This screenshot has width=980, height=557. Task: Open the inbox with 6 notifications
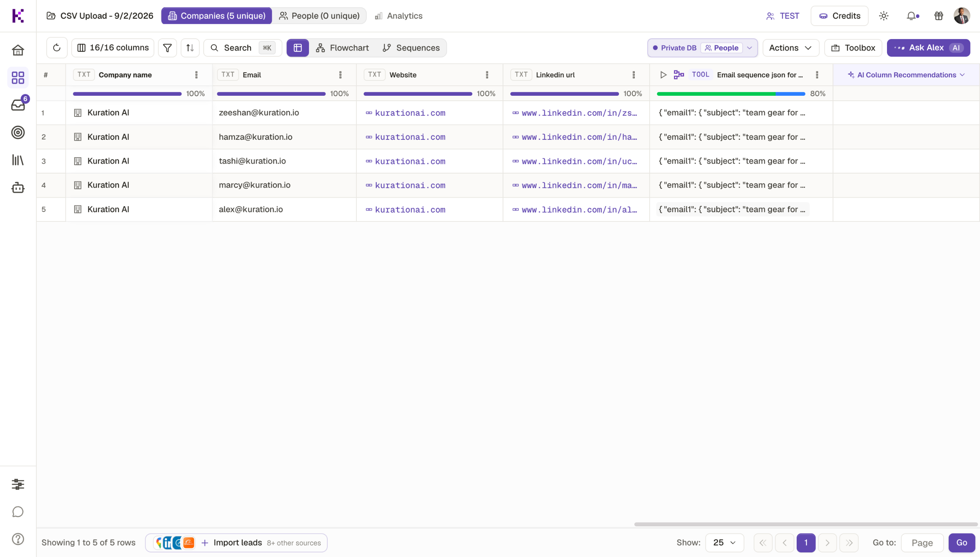click(x=18, y=105)
